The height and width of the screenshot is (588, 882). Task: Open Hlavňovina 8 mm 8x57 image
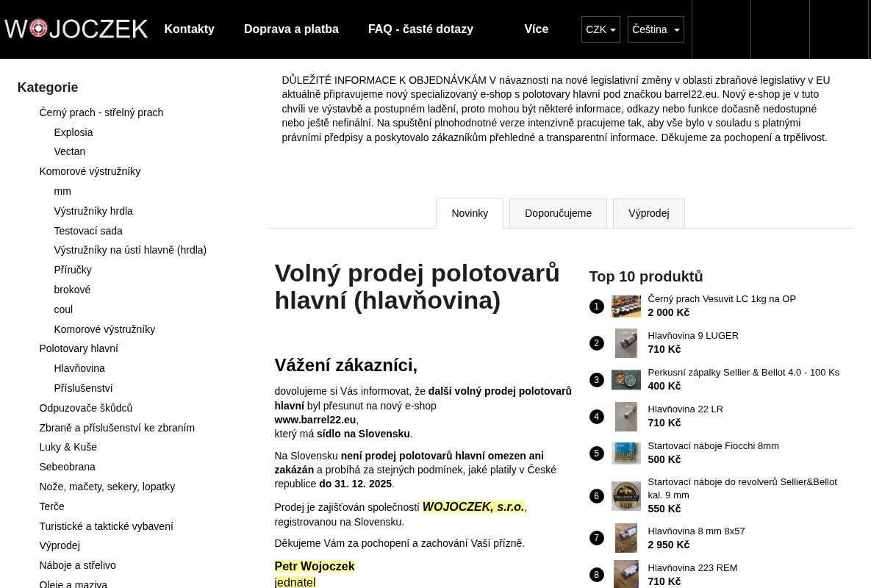click(626, 538)
